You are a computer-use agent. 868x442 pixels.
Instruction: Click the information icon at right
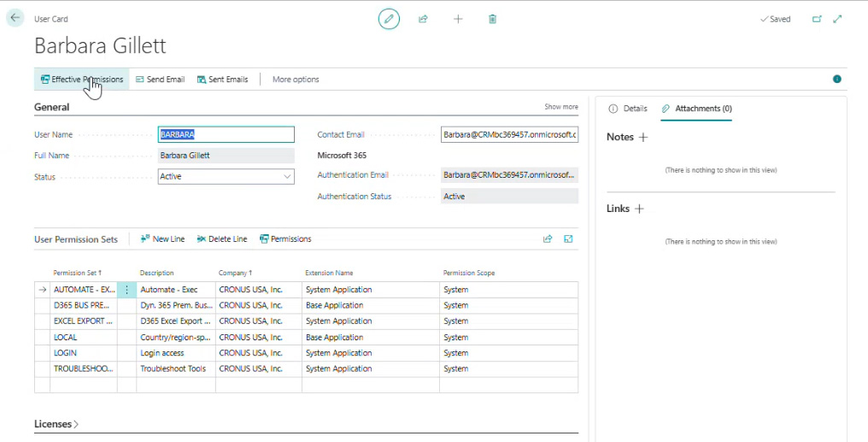click(837, 80)
